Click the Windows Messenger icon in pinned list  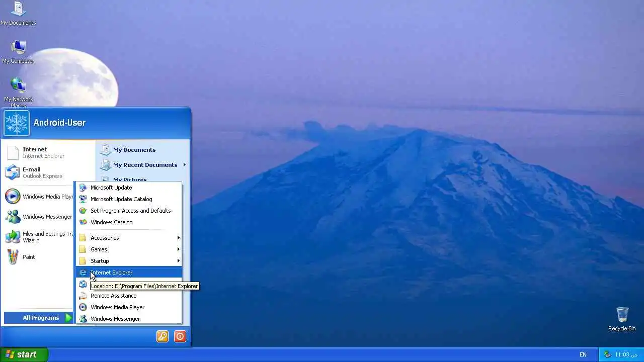pyautogui.click(x=13, y=217)
